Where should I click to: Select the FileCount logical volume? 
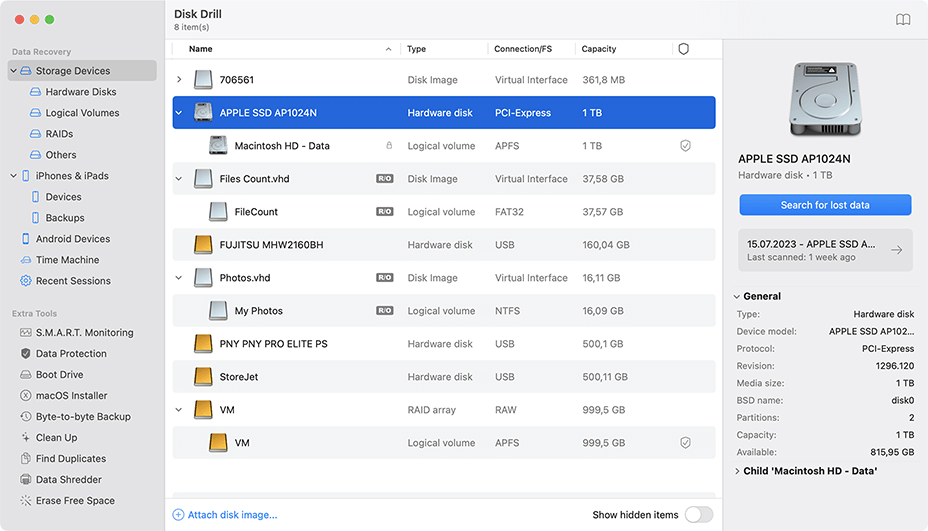coord(444,211)
